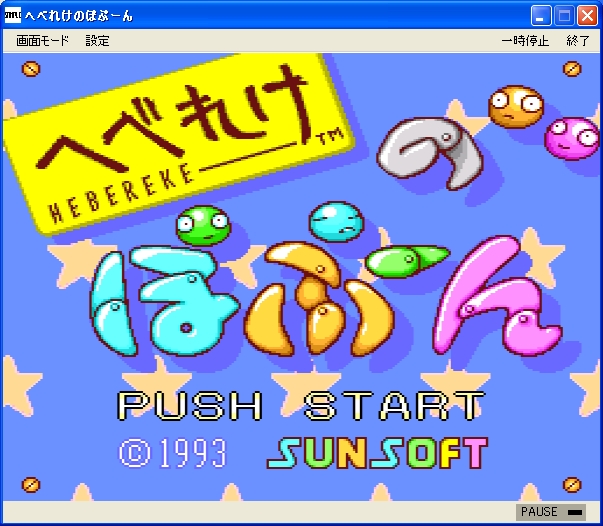This screenshot has width=603, height=526.
Task: Click the orange ぷ letter
Action: pos(319,299)
